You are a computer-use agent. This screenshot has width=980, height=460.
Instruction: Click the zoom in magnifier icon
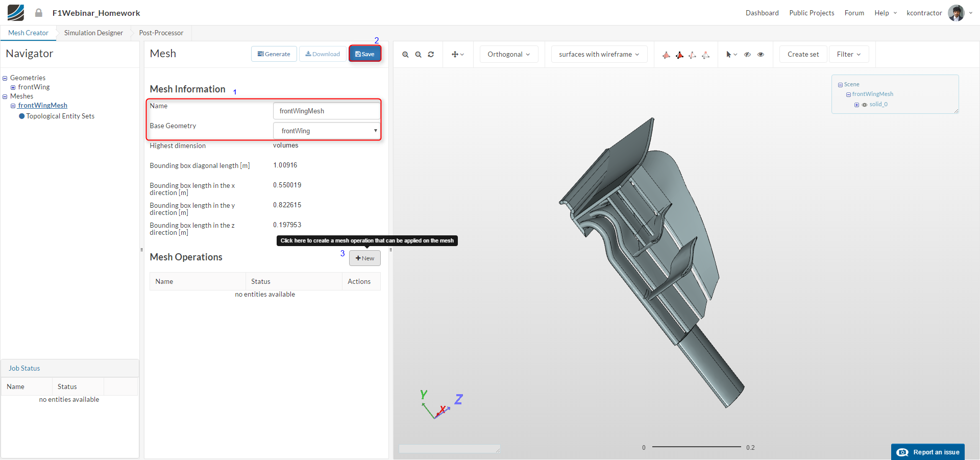coord(405,55)
